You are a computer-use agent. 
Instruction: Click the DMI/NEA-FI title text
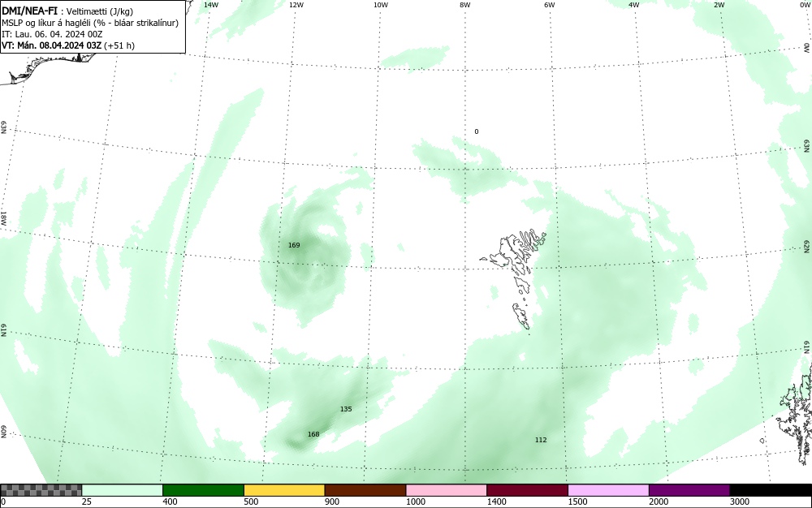(x=29, y=11)
